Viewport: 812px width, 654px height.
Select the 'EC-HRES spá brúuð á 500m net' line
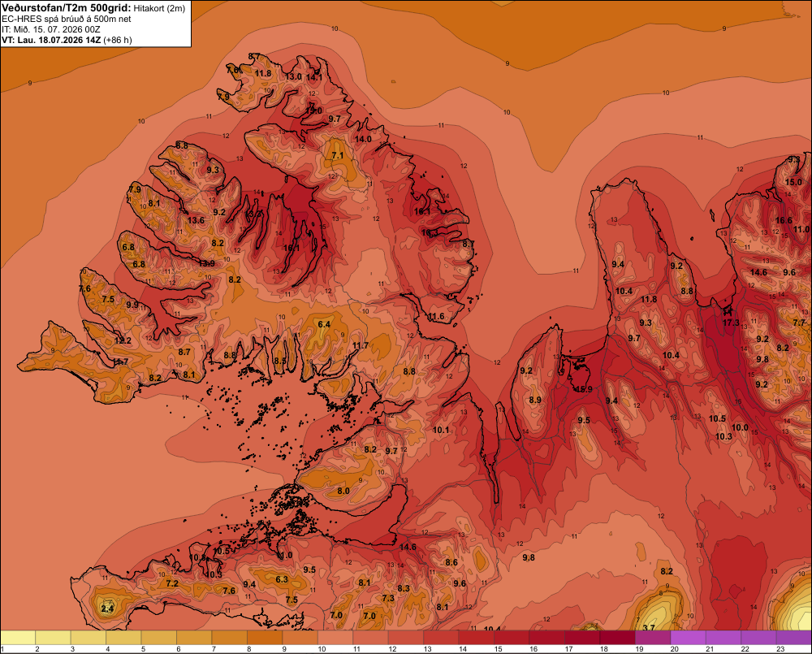67,19
